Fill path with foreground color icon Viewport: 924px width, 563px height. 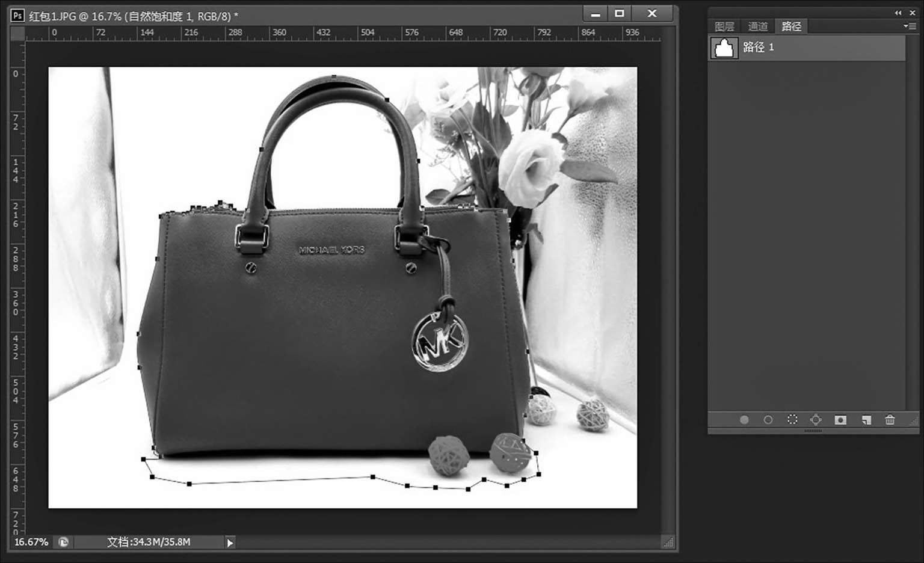point(744,420)
